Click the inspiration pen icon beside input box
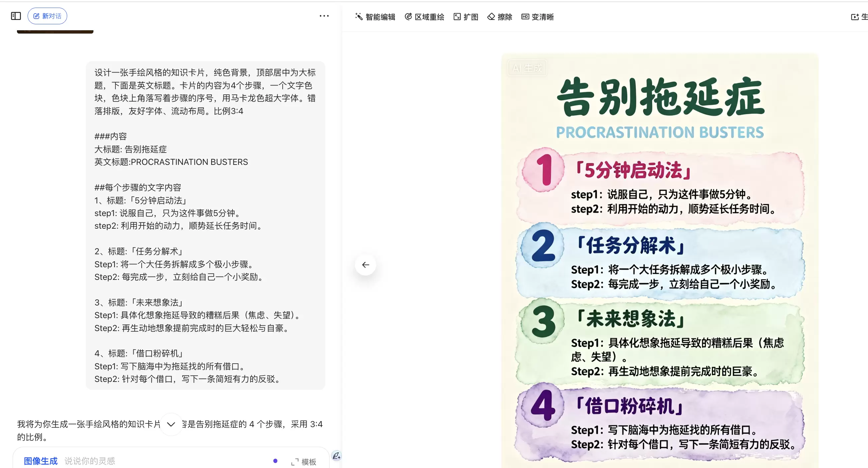868x468 pixels. [336, 456]
